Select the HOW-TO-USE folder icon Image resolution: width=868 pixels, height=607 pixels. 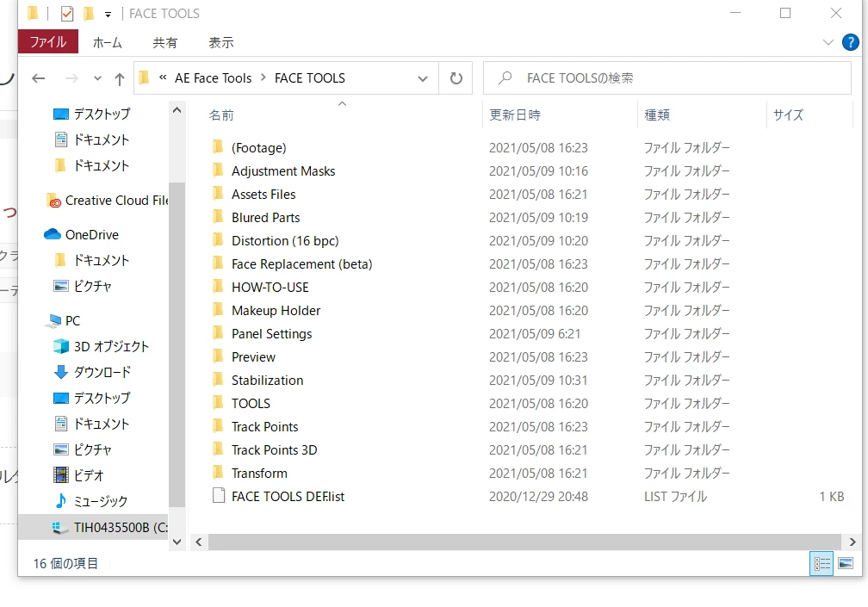pyautogui.click(x=218, y=287)
